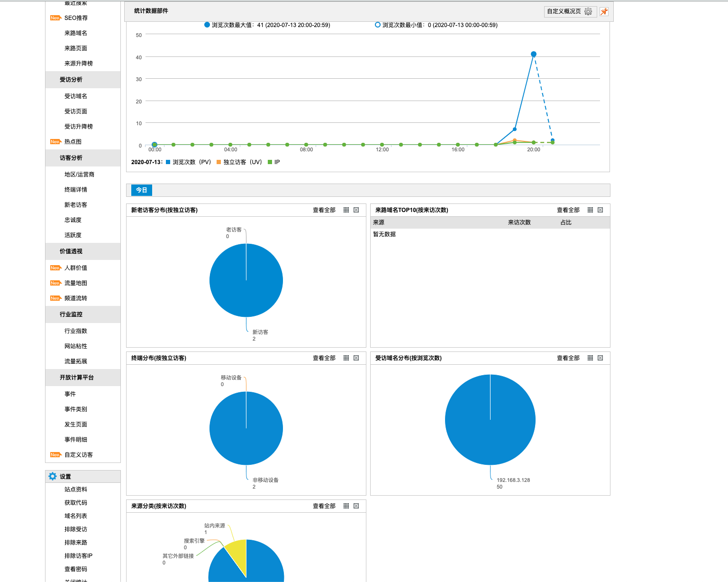This screenshot has width=728, height=582.
Task: Open 地区/运营商 in the sidebar
Action: click(x=79, y=175)
